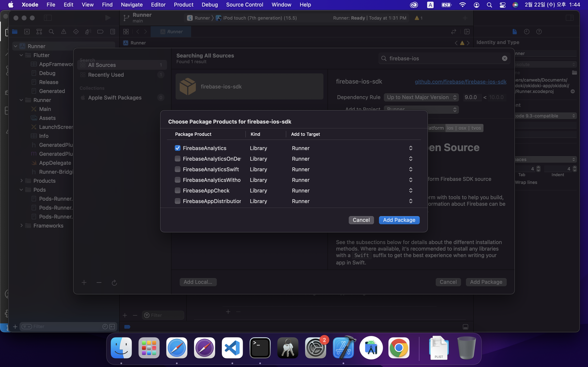Clear the firebase-ios search field
The height and width of the screenshot is (367, 588).
[504, 59]
